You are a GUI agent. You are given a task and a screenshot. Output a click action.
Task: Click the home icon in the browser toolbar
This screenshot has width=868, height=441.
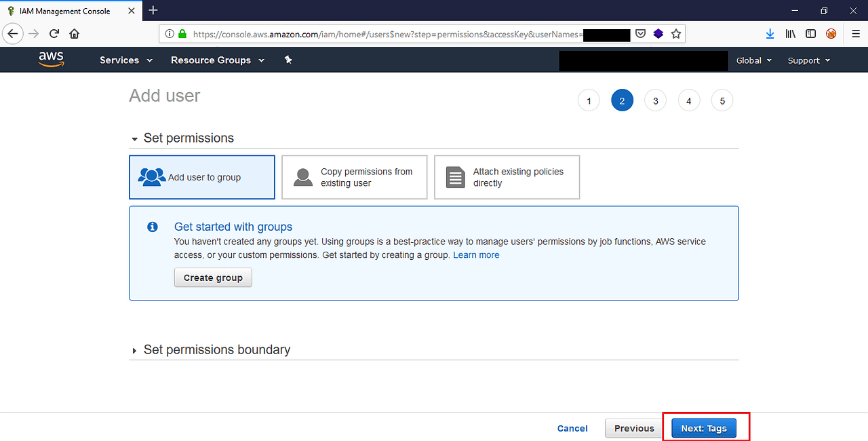point(74,33)
